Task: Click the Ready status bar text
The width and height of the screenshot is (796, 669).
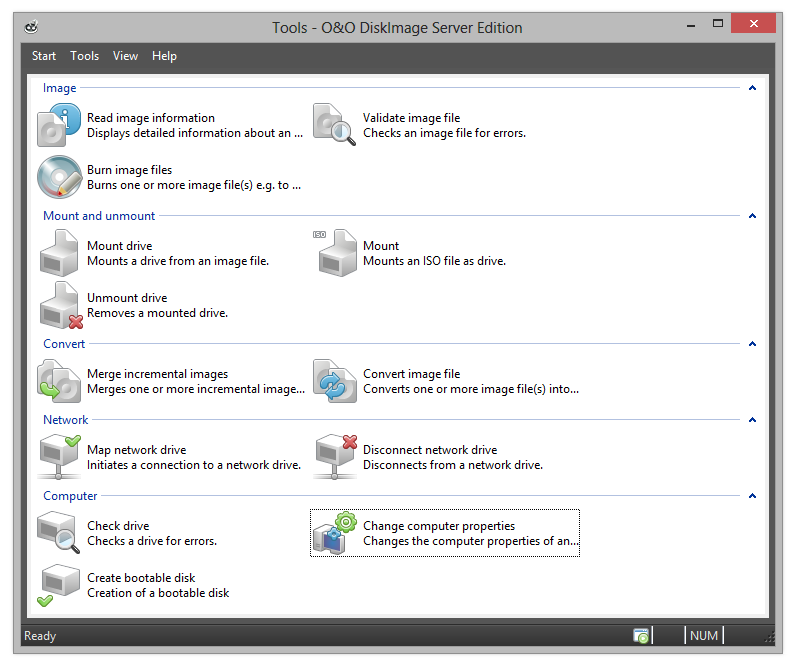Action: (40, 636)
